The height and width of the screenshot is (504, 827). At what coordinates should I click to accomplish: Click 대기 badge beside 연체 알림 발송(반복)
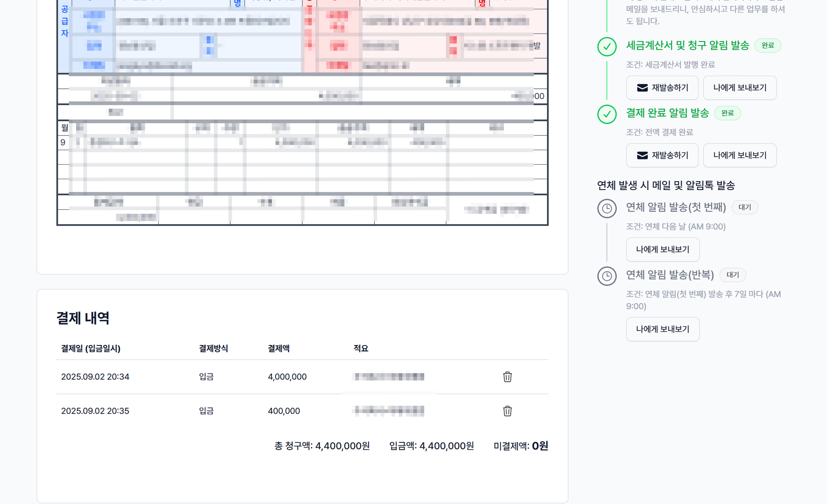732,275
